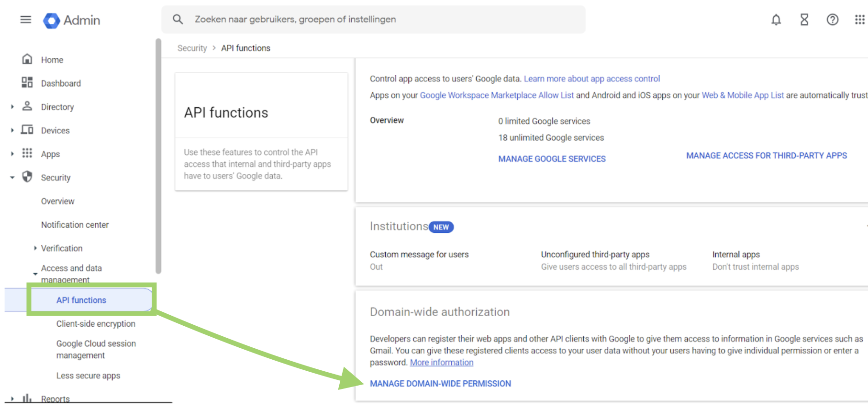Screen dimensions: 868x411
Task: Open More information link
Action: click(442, 363)
